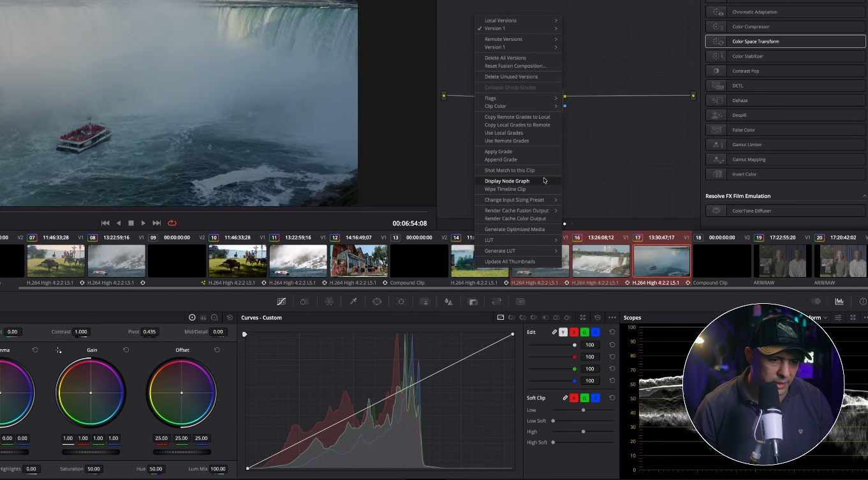
Task: Open the Tracker palette icon
Action: tap(401, 301)
